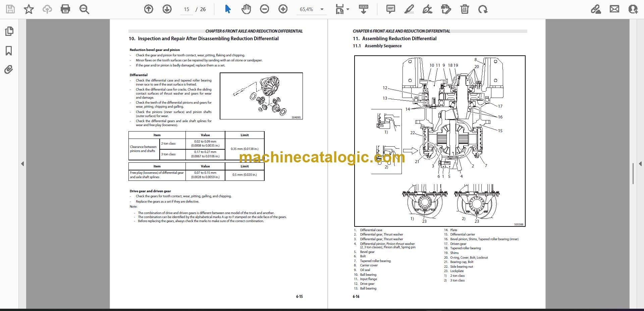Expand the page fit options dropdown
Image resolution: width=644 pixels, height=311 pixels.
pyautogui.click(x=342, y=9)
